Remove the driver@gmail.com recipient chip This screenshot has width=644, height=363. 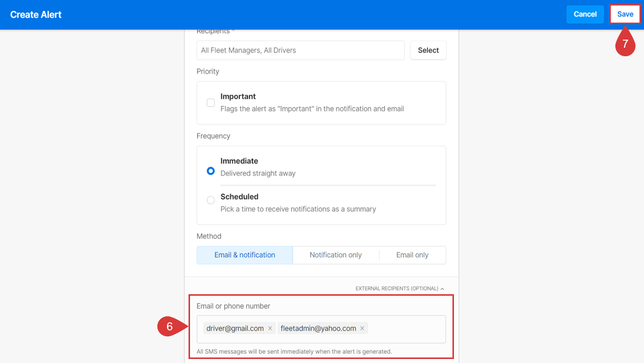(x=270, y=328)
